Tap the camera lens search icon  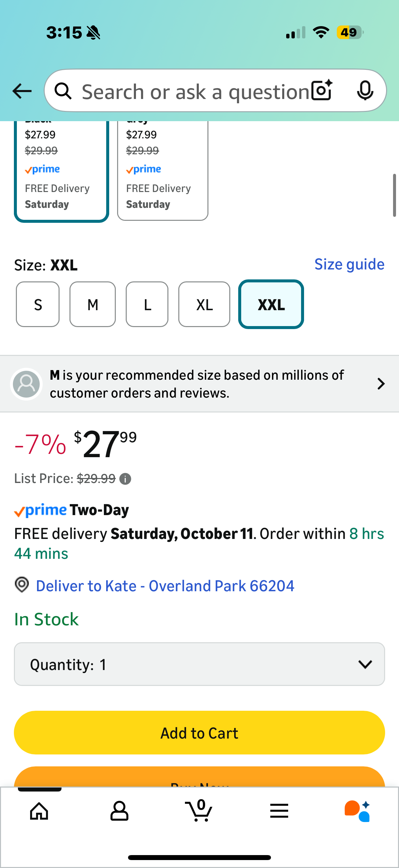click(322, 90)
